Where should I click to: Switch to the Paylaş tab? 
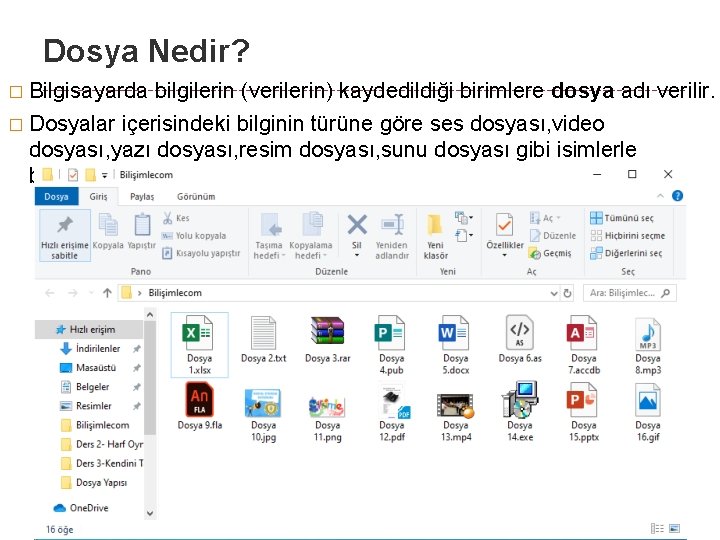pos(142,197)
